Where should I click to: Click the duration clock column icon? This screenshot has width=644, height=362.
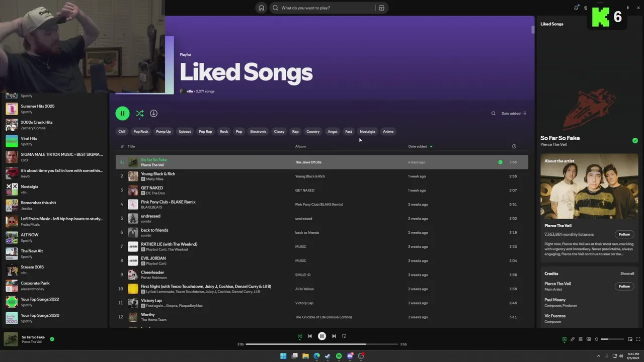(514, 146)
